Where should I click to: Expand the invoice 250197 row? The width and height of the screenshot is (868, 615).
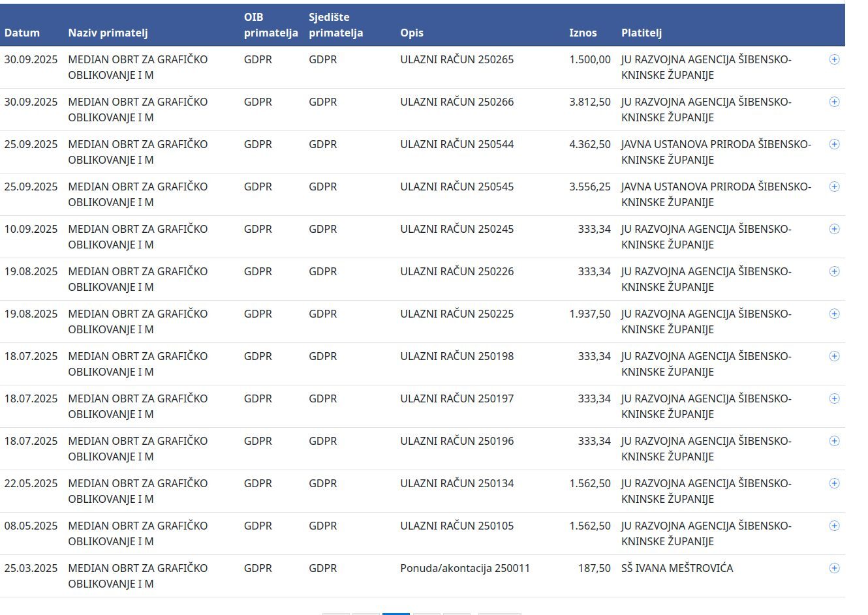(834, 398)
